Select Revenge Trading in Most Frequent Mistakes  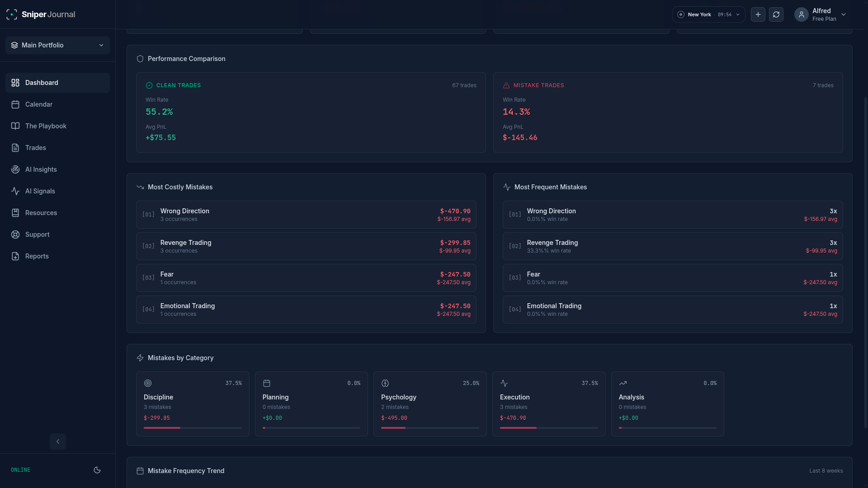pos(673,246)
